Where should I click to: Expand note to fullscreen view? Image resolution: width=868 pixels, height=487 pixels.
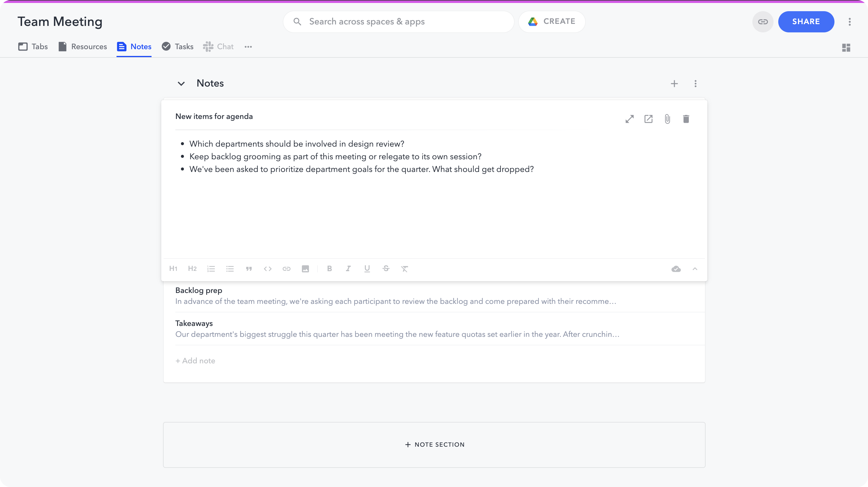(x=629, y=119)
